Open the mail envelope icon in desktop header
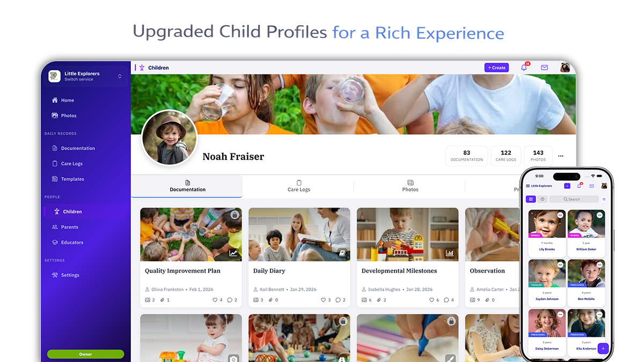Image resolution: width=644 pixels, height=362 pixels. 544,68
